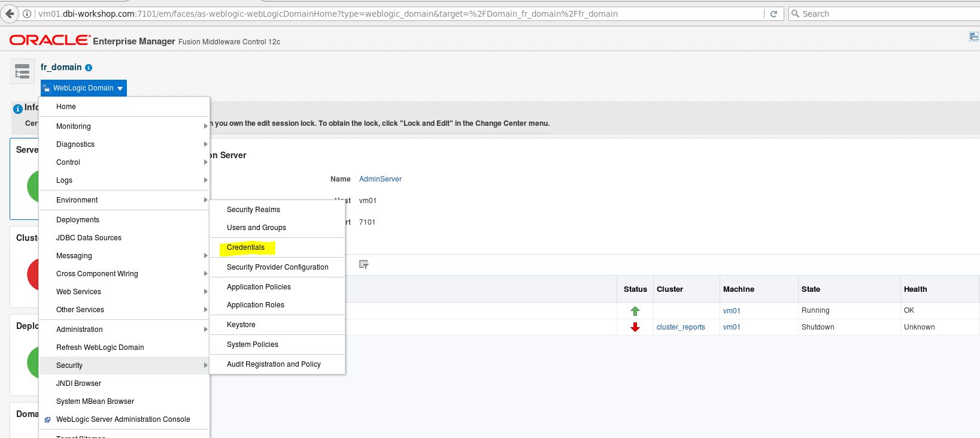Viewport: 980px width, 438px height.
Task: Sort by the Cluster column header
Action: 687,289
